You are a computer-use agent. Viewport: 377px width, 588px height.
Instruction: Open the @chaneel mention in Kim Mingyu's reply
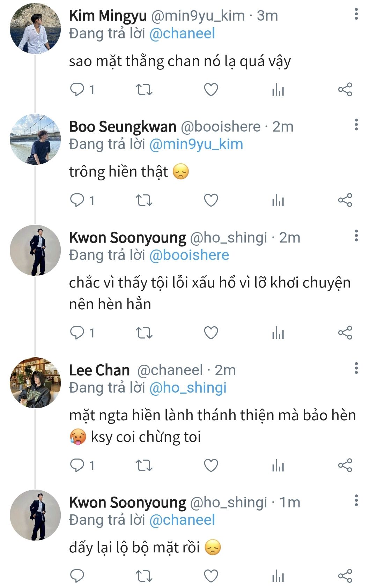tap(182, 34)
